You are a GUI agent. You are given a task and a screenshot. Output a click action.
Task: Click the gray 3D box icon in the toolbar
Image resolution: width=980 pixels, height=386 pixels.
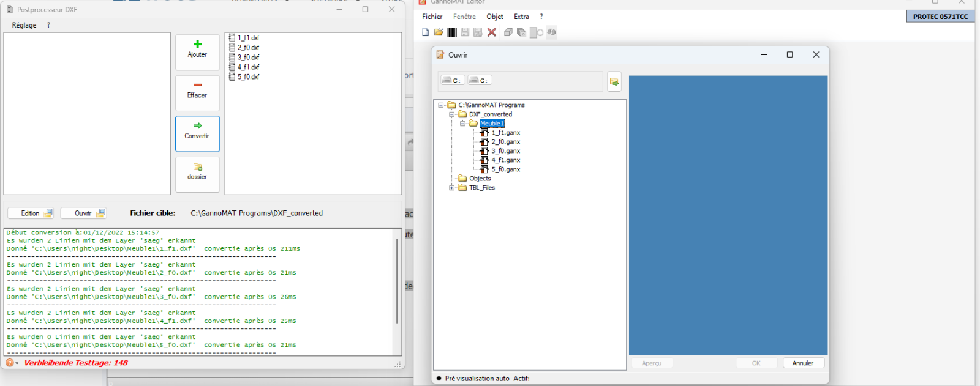[508, 32]
